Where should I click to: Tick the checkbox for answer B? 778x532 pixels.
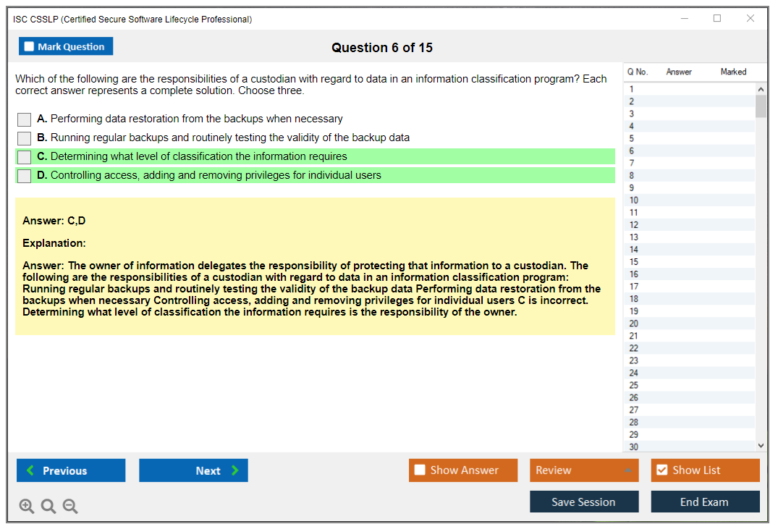(x=25, y=138)
